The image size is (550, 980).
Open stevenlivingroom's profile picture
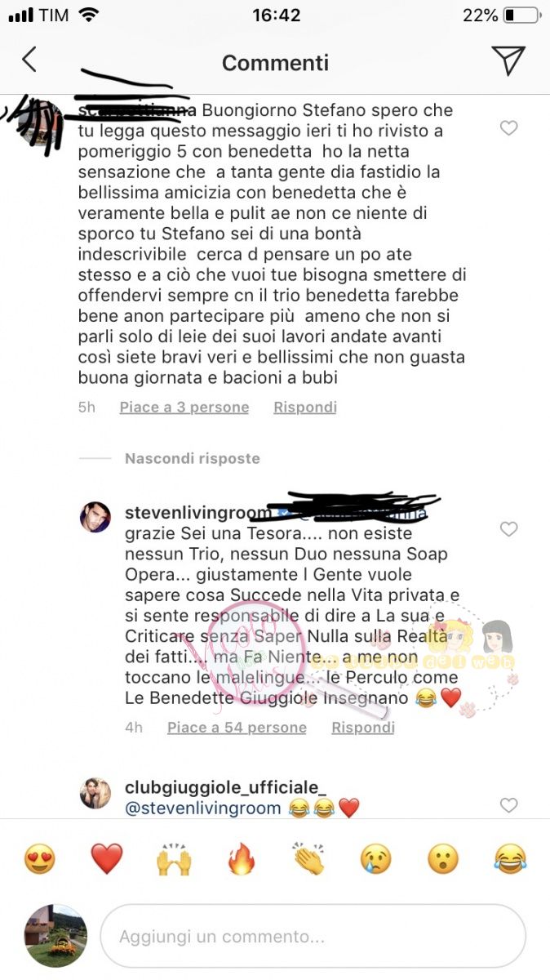(95, 517)
